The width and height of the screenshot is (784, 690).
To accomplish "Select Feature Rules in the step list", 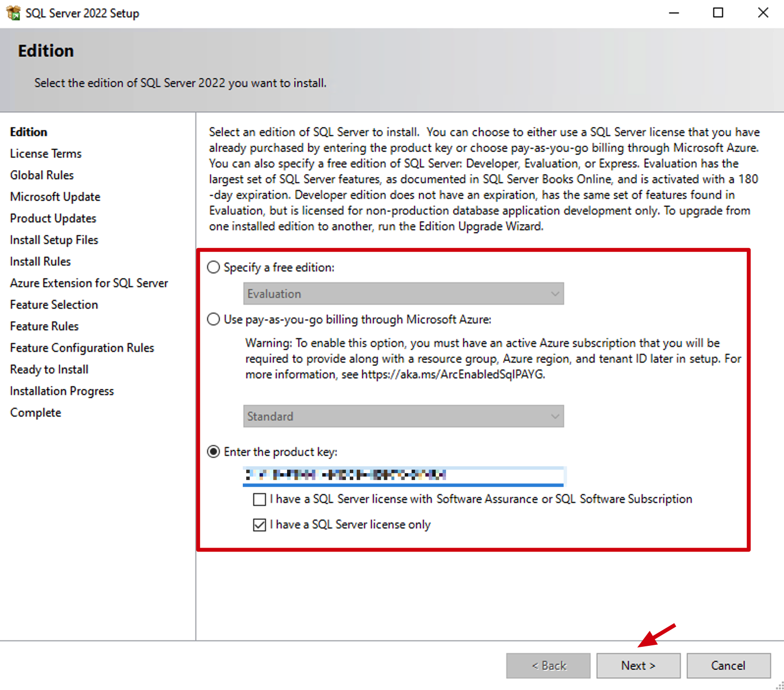I will [44, 326].
